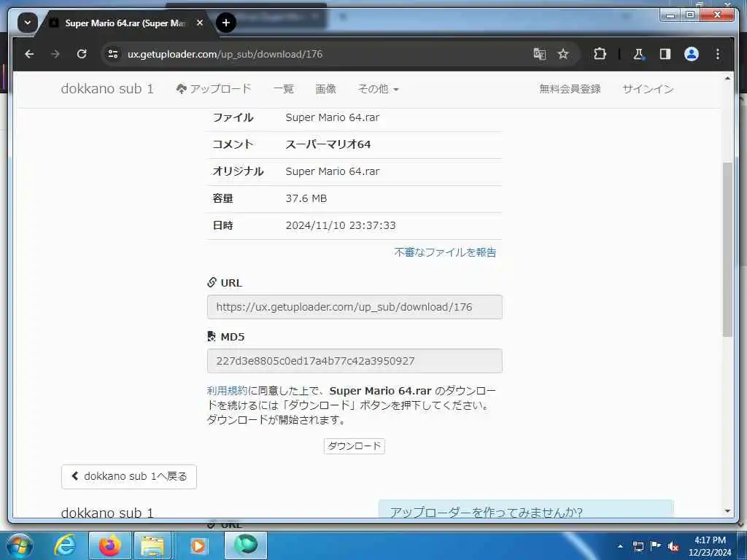Open the 利用規約 terms link
Viewport: 747px width, 560px height.
coord(228,391)
